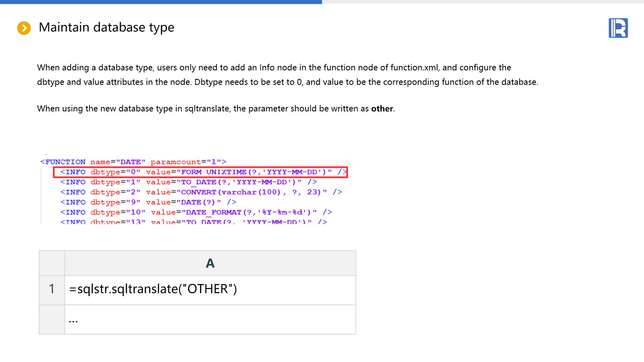Select the dbtype="9" DATE(?) code line
The image size is (644, 362).
tap(148, 202)
